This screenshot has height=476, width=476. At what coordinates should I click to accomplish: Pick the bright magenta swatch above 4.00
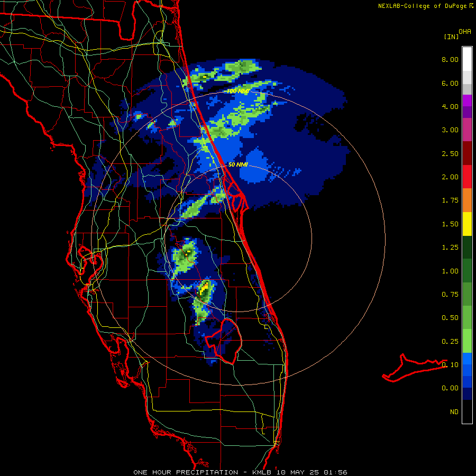(467, 100)
